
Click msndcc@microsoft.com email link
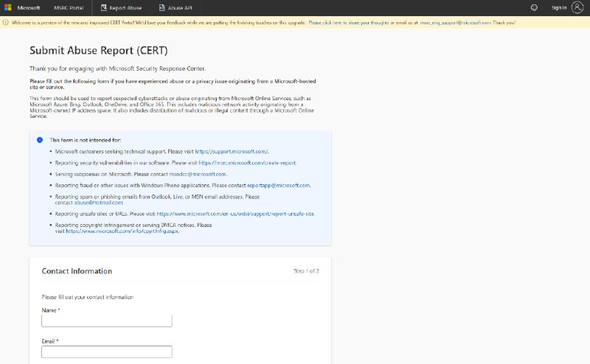[x=198, y=174]
